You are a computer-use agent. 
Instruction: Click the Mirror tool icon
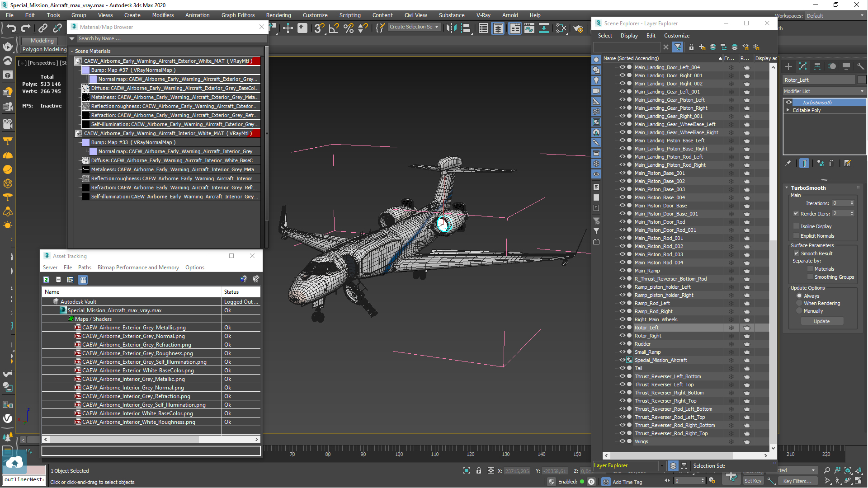451,28
